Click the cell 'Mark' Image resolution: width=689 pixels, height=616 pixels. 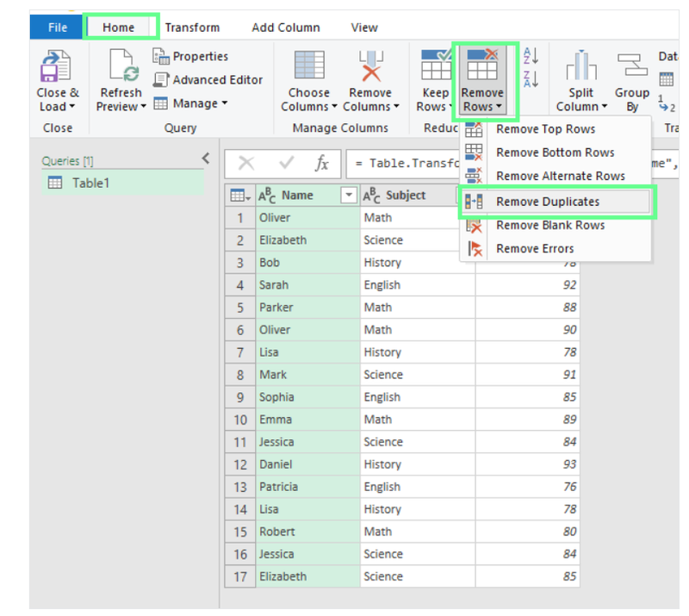coord(307,375)
